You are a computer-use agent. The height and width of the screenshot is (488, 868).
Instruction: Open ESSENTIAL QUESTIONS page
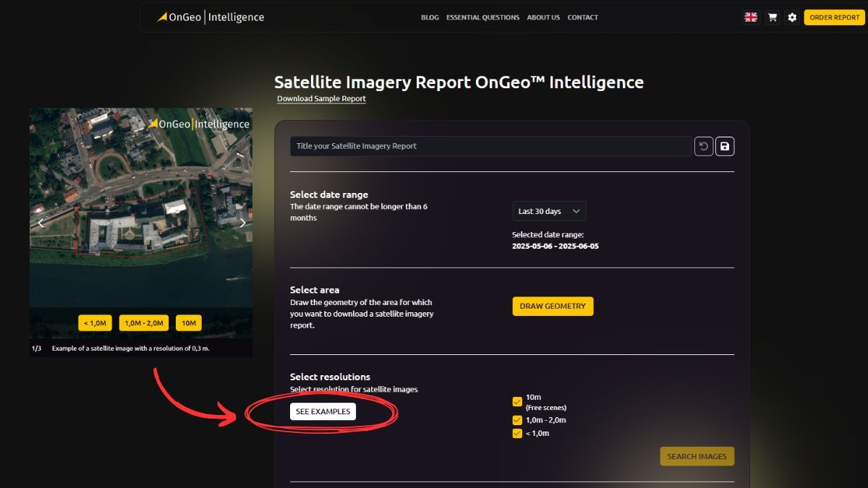(482, 17)
